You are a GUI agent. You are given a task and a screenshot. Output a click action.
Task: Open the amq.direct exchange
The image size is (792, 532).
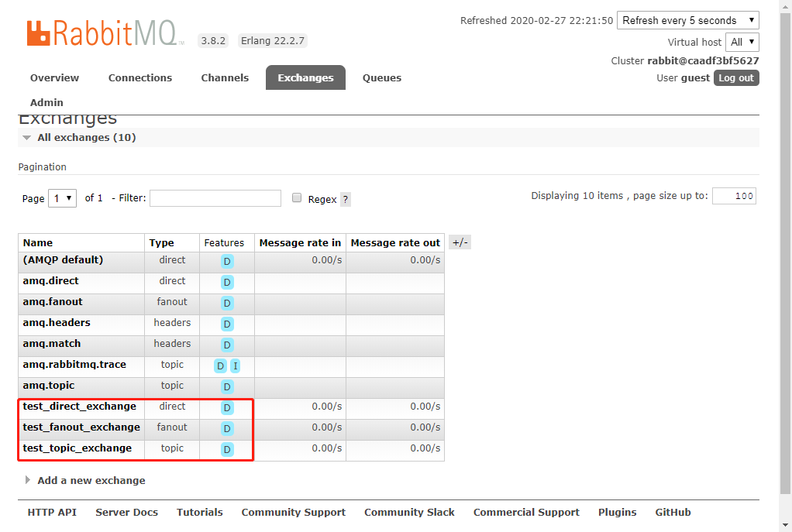50,280
